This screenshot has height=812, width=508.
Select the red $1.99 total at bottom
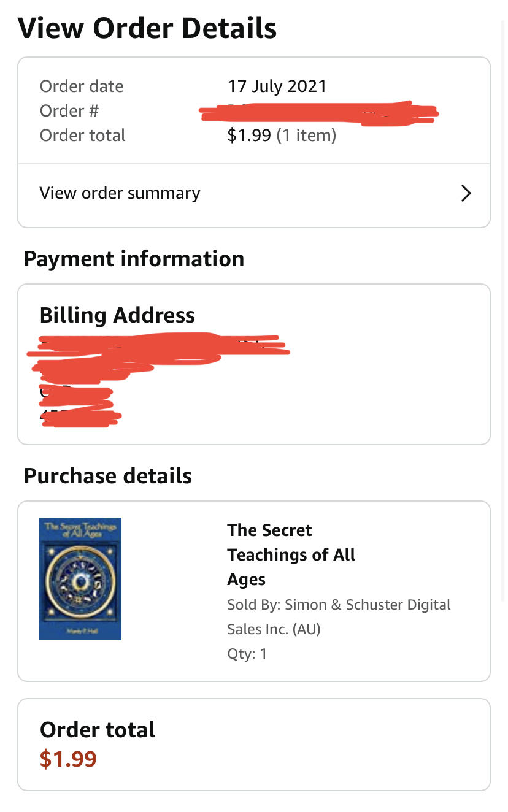(67, 759)
